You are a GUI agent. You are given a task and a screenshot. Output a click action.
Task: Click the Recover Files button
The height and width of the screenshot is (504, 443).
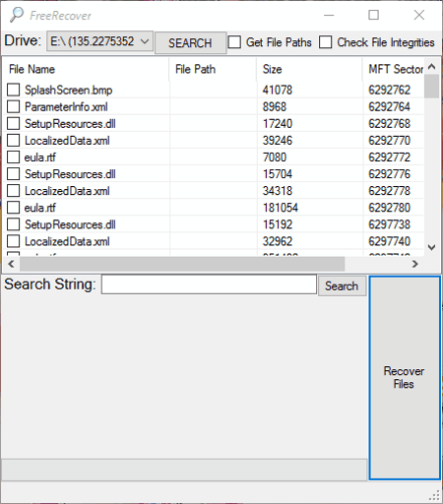pyautogui.click(x=405, y=378)
